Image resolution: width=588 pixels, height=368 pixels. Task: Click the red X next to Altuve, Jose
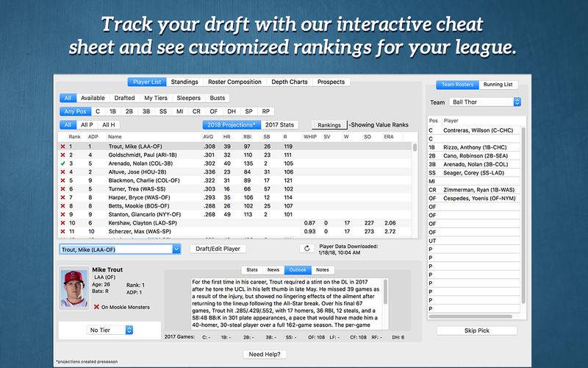pos(62,172)
